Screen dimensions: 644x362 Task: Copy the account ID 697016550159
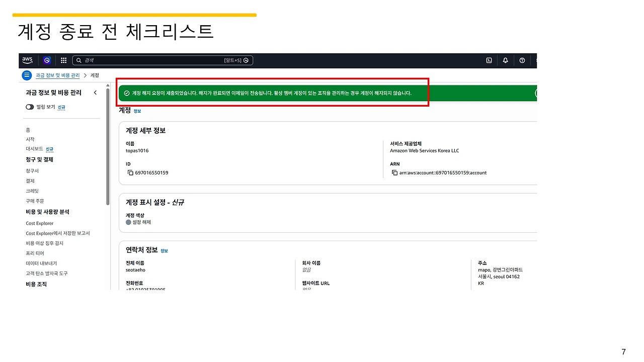130,173
